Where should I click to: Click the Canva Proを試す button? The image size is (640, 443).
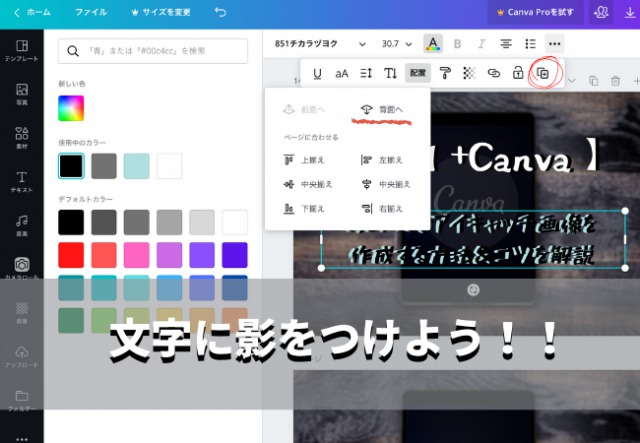click(535, 12)
